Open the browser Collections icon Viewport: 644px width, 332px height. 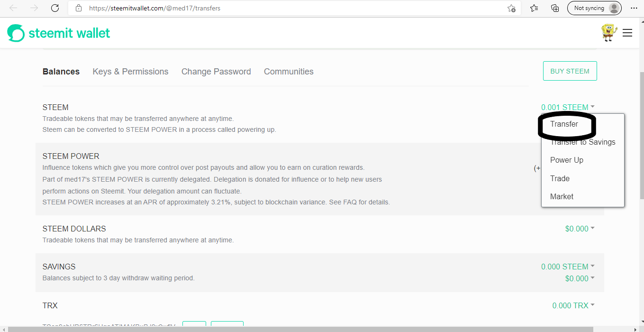tap(555, 8)
